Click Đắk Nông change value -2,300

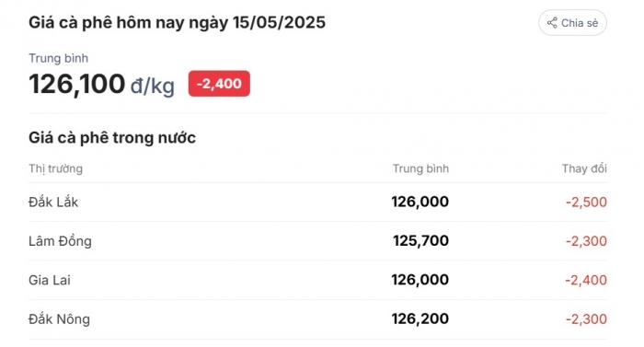[x=586, y=319]
